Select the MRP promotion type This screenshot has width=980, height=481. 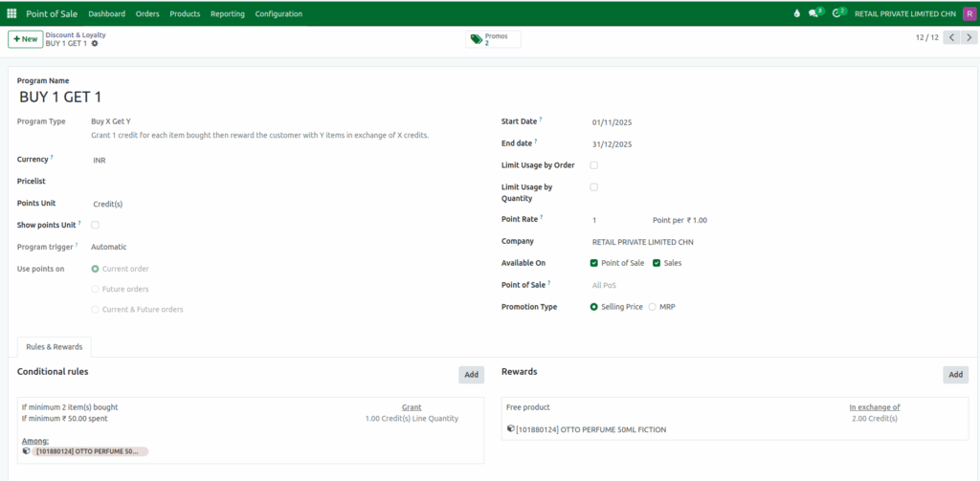tap(653, 307)
